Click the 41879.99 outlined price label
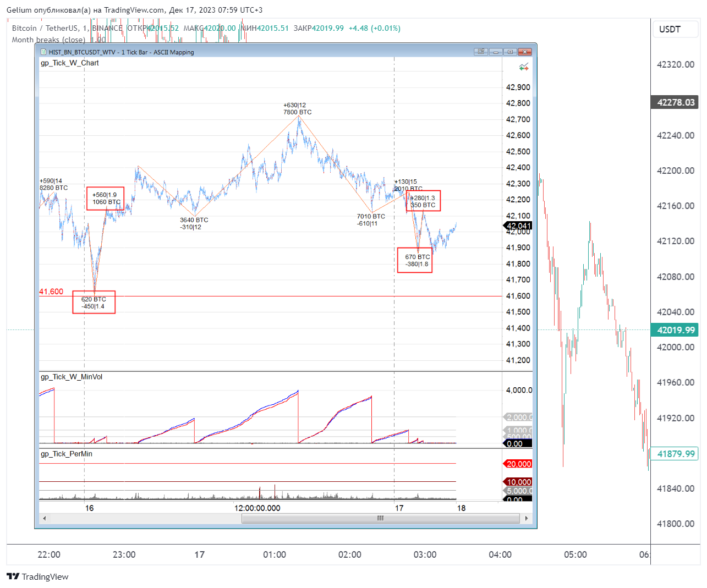Screen dimensions: 707x588 (676, 454)
